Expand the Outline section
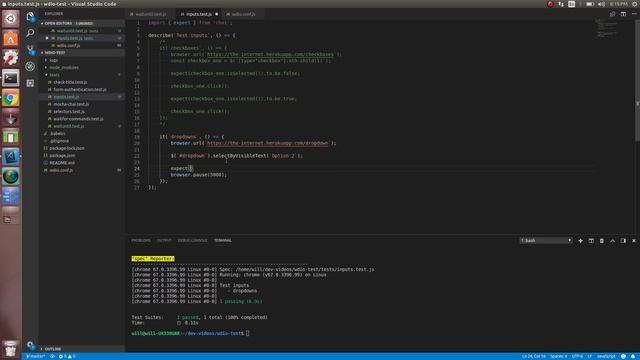 point(82,349)
